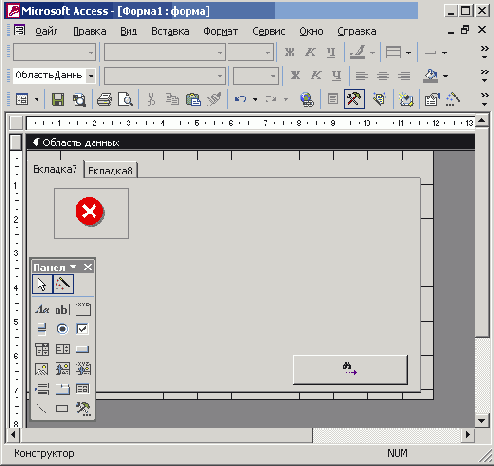Expand toolbar options chevron on Save row
The height and width of the screenshot is (466, 494).
click(x=484, y=99)
